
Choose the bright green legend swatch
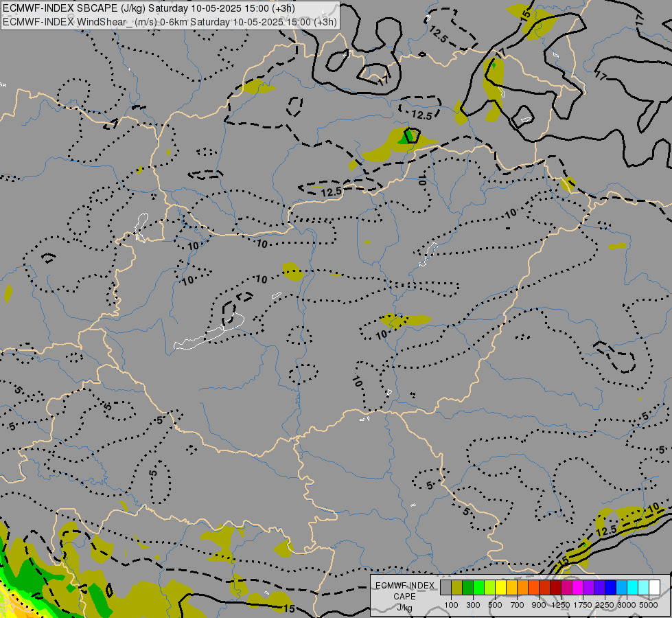tap(478, 588)
